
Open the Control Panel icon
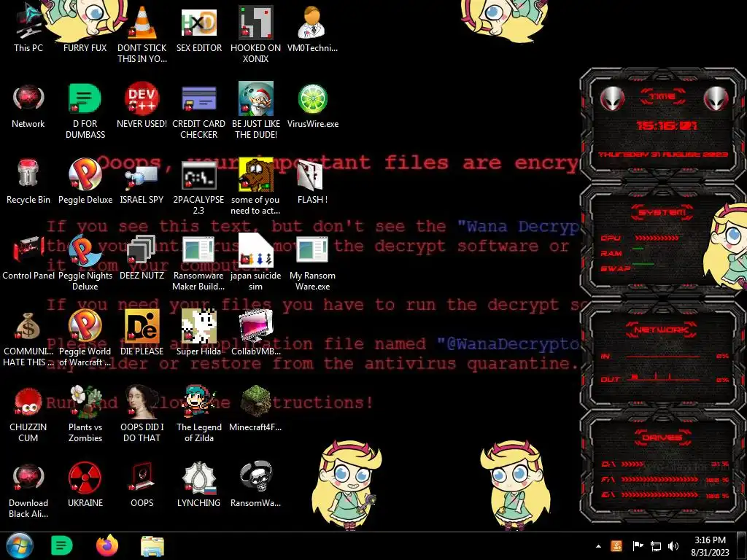(x=28, y=257)
